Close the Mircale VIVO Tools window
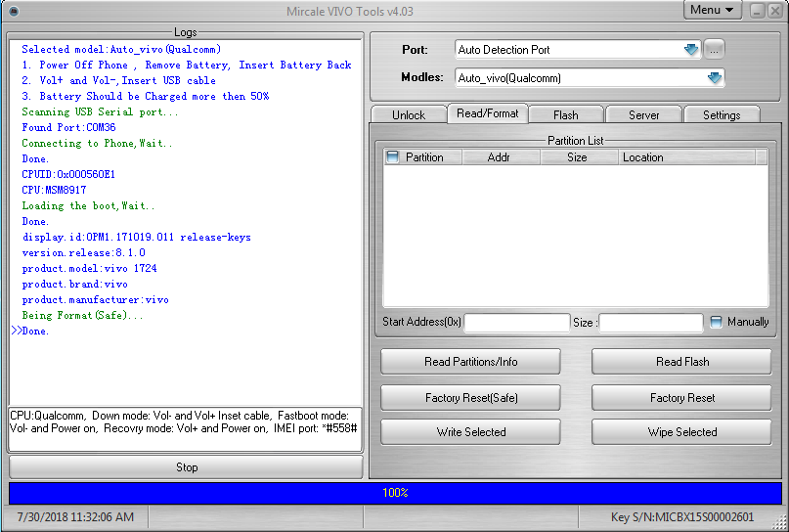The width and height of the screenshot is (789, 532). [x=774, y=10]
